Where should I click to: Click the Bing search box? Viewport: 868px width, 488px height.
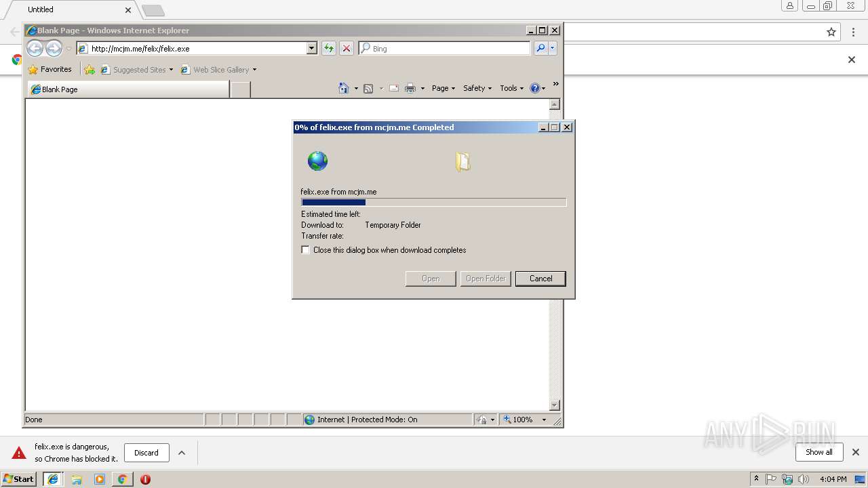[x=445, y=48]
